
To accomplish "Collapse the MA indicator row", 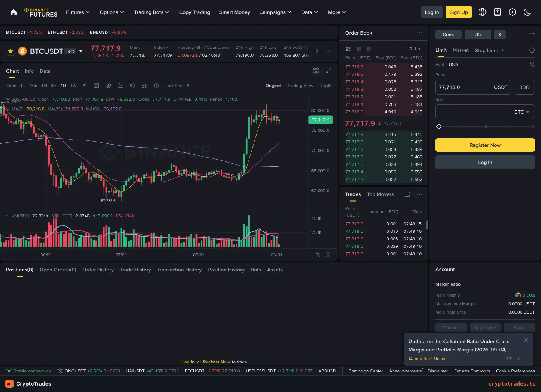I will tap(8, 109).
